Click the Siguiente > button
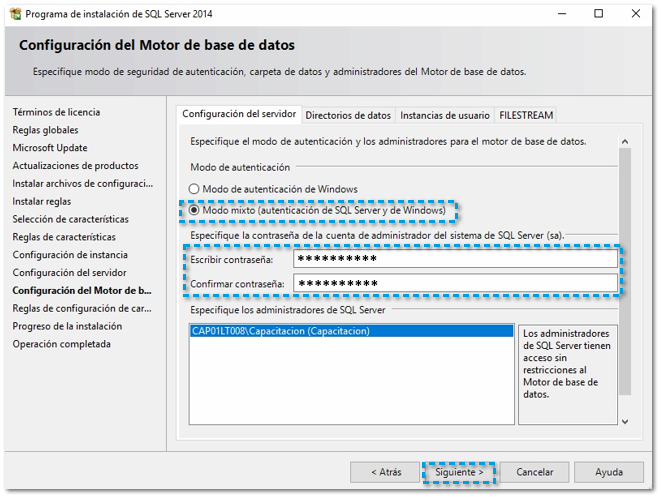 [x=459, y=472]
